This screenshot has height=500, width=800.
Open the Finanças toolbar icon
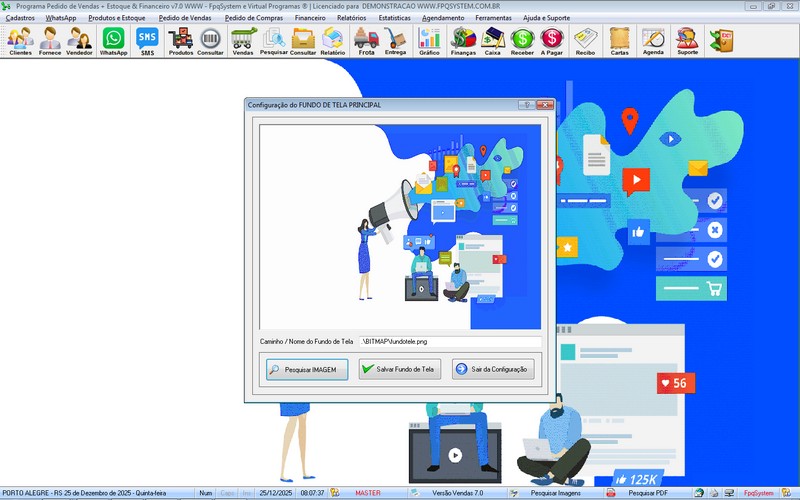click(463, 41)
